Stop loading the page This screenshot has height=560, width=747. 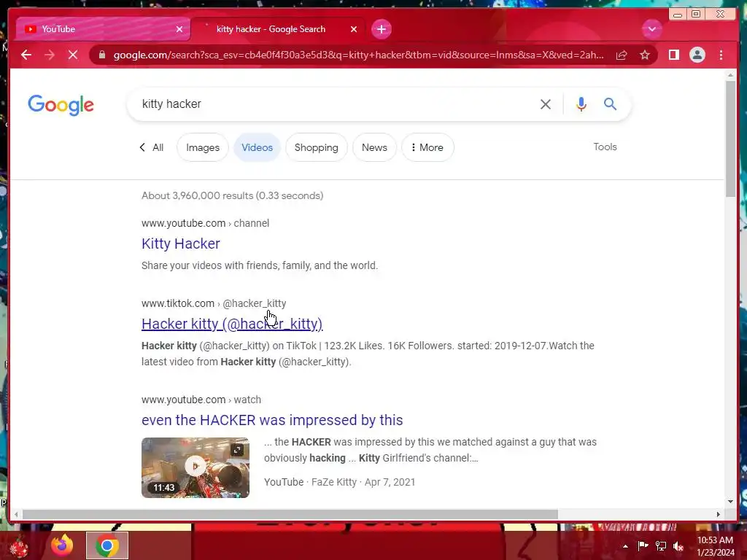pyautogui.click(x=73, y=55)
